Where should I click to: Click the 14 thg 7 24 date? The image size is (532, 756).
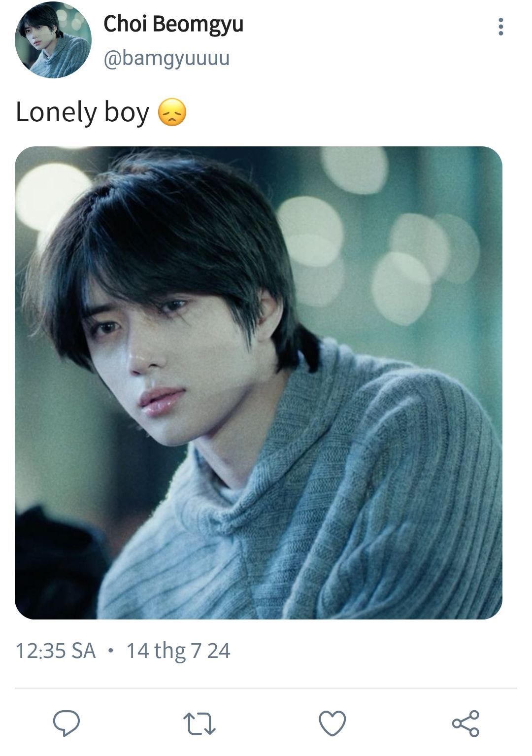click(x=178, y=651)
